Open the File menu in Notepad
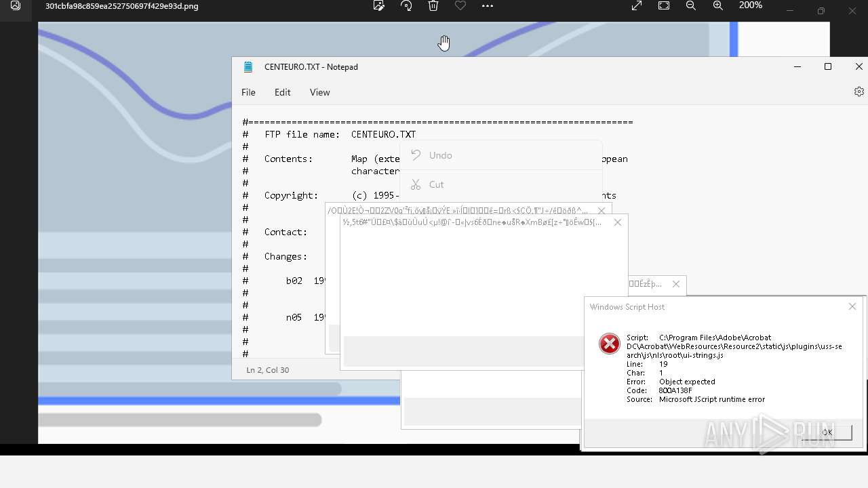 pyautogui.click(x=248, y=92)
